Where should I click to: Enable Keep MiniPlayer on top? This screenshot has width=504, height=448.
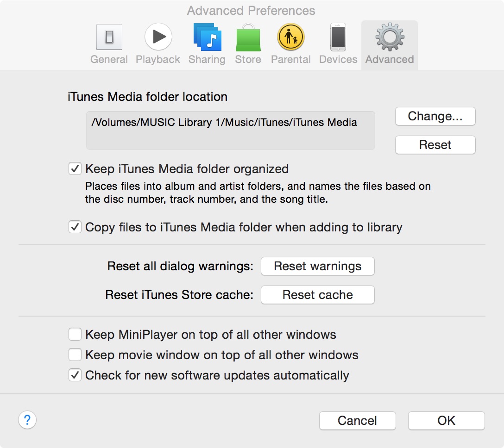75,334
